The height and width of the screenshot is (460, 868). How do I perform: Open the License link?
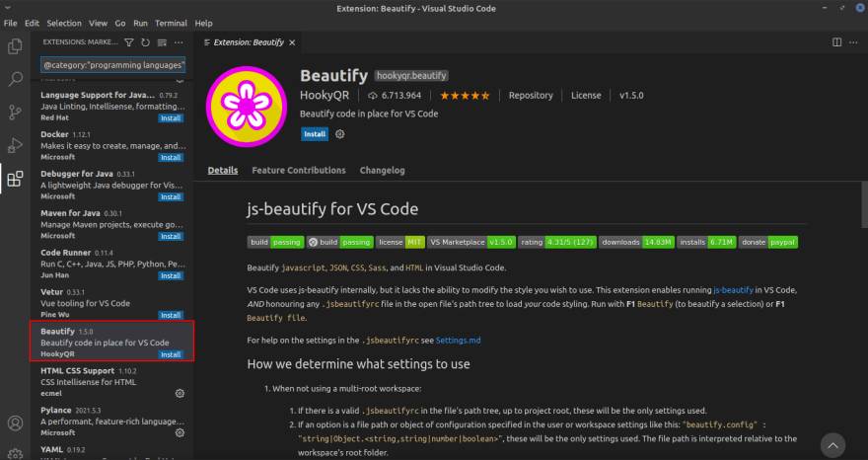tap(586, 96)
